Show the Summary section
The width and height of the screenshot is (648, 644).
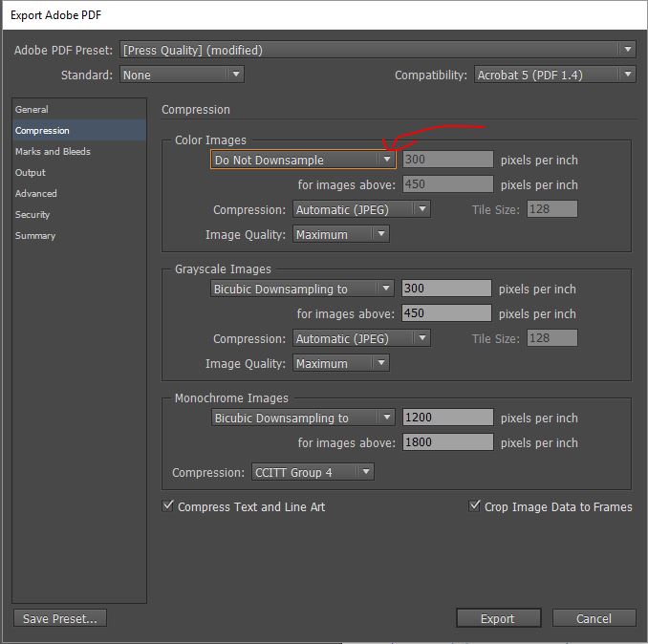pyautogui.click(x=35, y=236)
